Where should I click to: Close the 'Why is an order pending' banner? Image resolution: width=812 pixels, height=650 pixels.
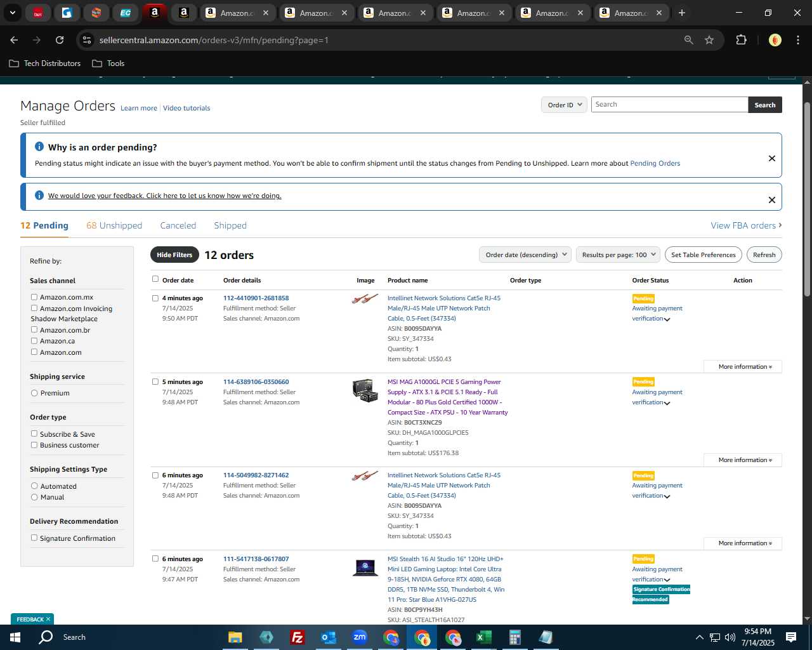coord(772,158)
